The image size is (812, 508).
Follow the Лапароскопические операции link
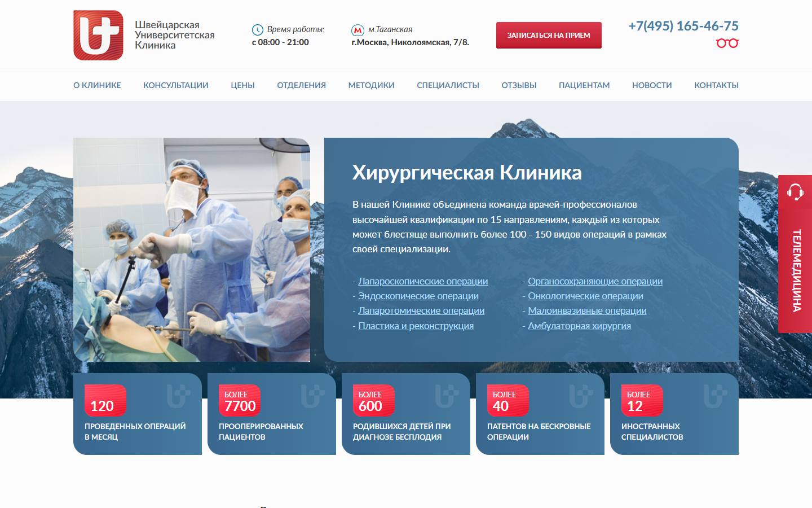tap(423, 281)
